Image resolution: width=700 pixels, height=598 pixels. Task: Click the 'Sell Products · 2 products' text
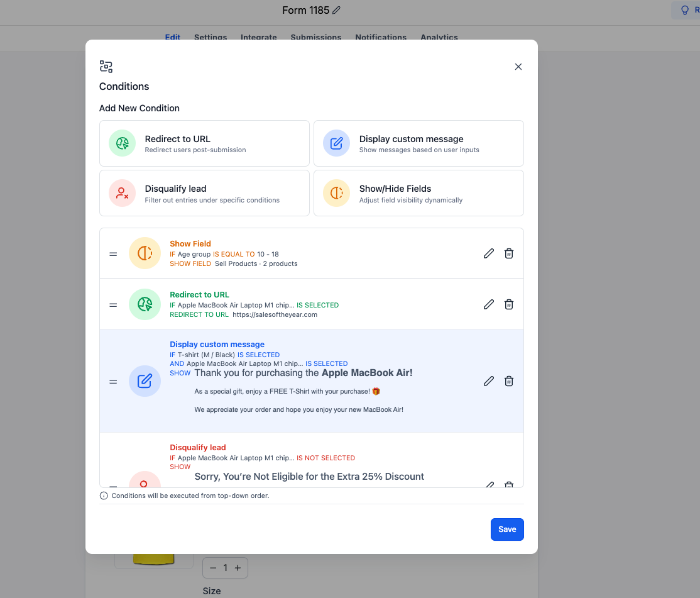point(256,263)
